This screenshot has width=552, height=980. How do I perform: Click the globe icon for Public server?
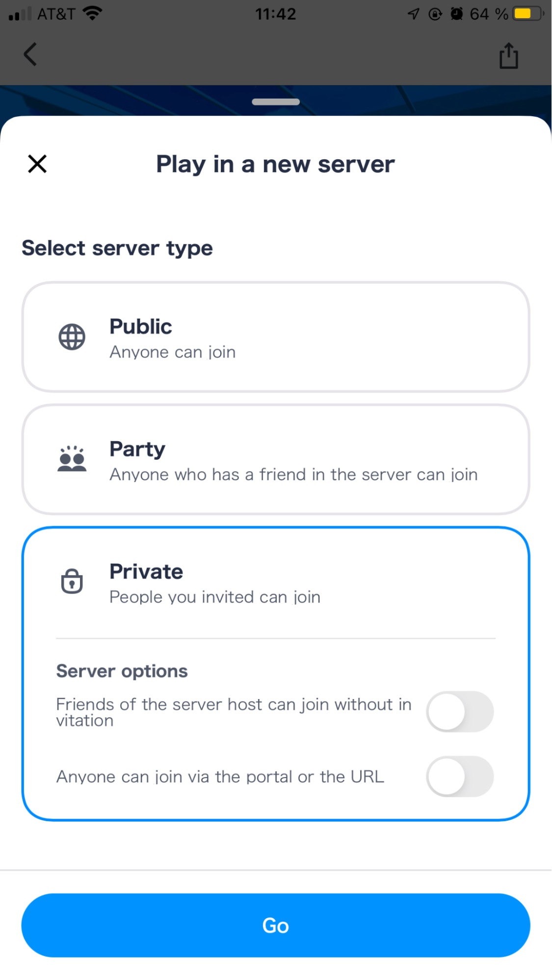tap(72, 337)
